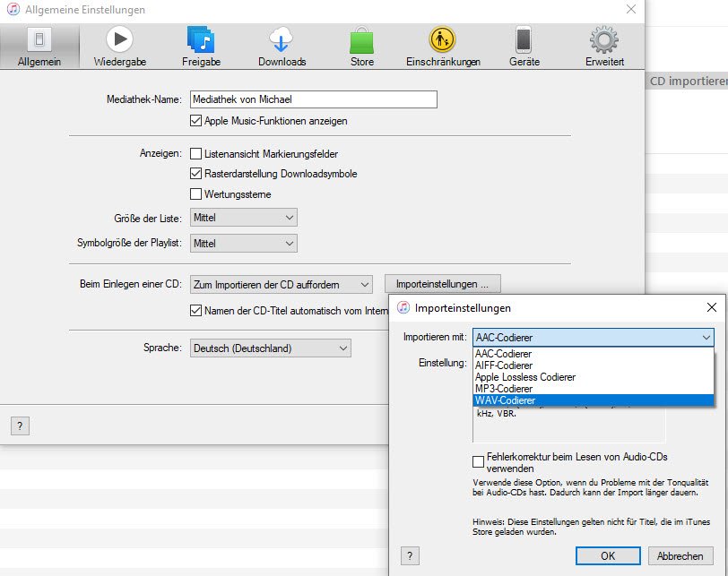Open the Symbolgröße der Playlist dropdown
The image size is (728, 576).
tap(244, 243)
